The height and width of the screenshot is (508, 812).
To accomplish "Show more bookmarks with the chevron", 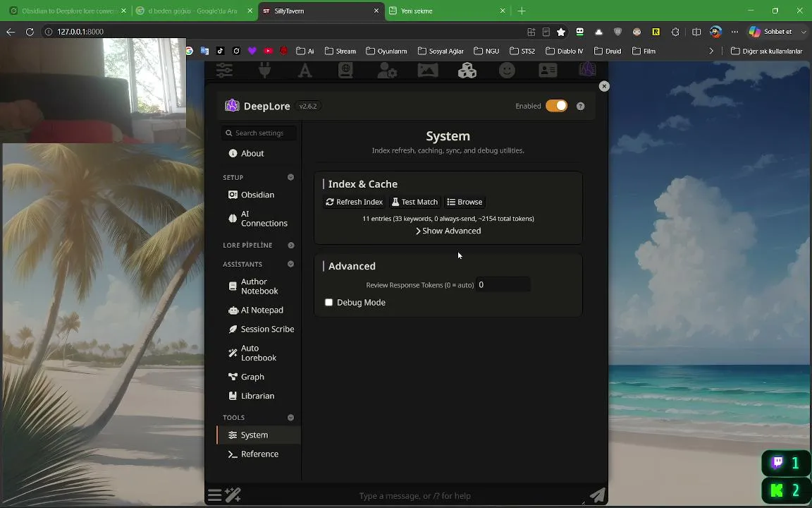I will point(711,51).
